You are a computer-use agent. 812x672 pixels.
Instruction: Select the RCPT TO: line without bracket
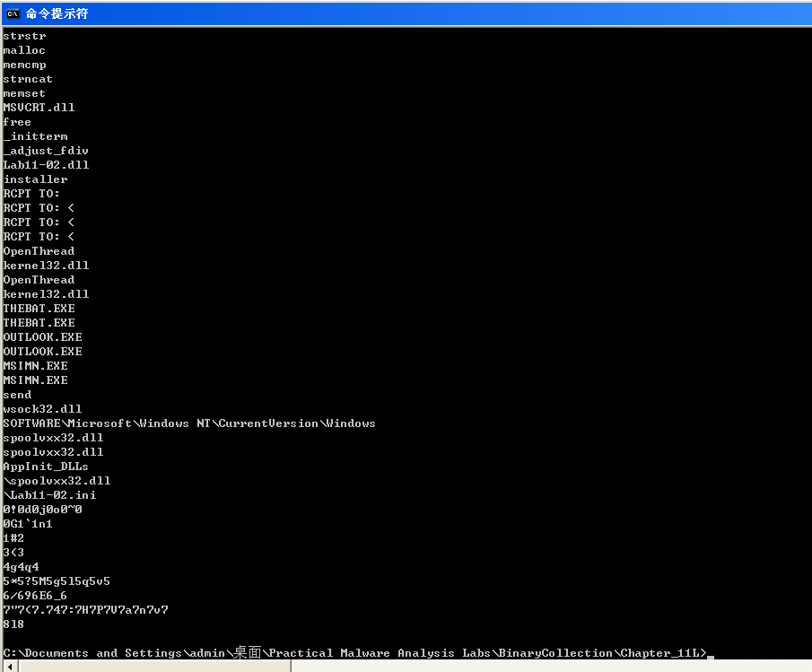31,194
